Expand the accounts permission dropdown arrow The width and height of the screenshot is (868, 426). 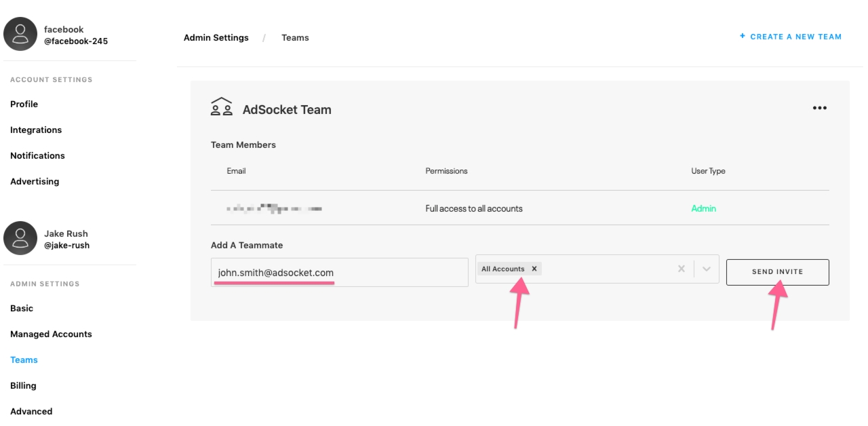(706, 269)
